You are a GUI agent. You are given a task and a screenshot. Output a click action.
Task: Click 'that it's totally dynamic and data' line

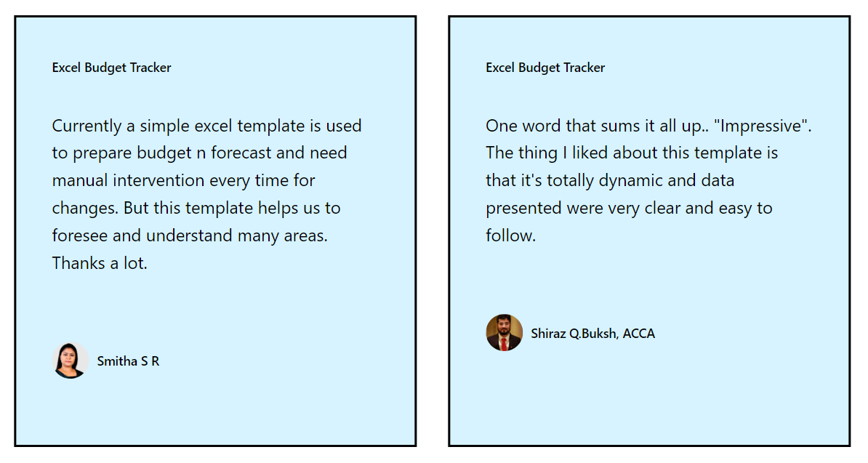(x=610, y=180)
